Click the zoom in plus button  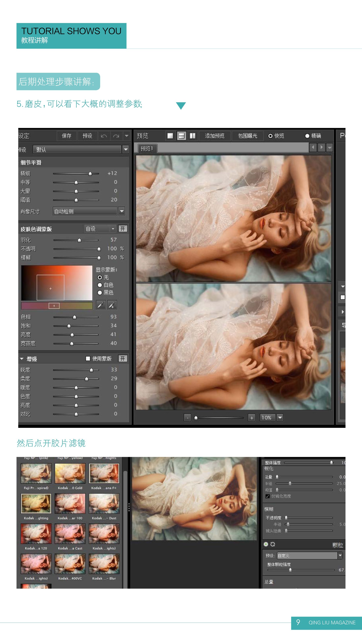(252, 418)
